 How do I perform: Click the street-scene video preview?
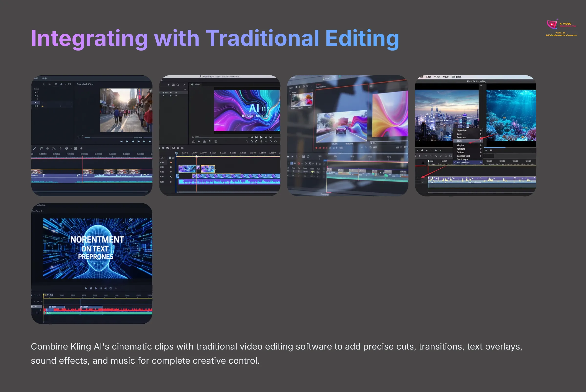pos(126,110)
